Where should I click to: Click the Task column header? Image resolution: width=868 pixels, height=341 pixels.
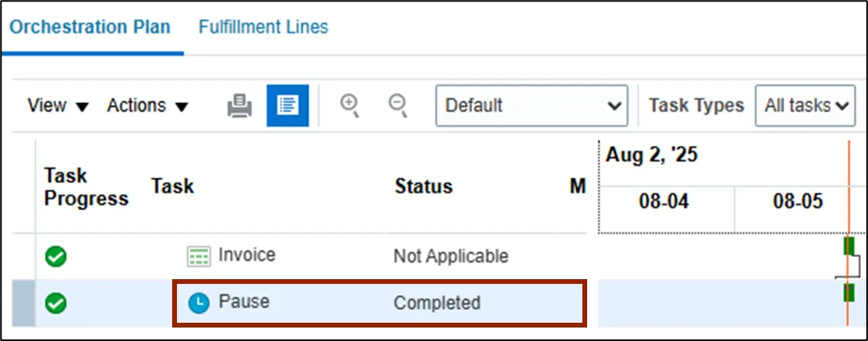point(172,186)
